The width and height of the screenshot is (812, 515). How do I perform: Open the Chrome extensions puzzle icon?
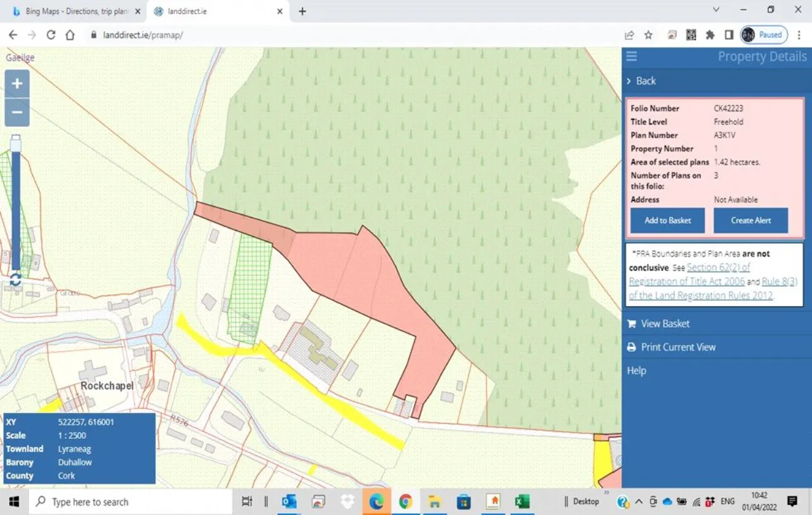point(710,35)
